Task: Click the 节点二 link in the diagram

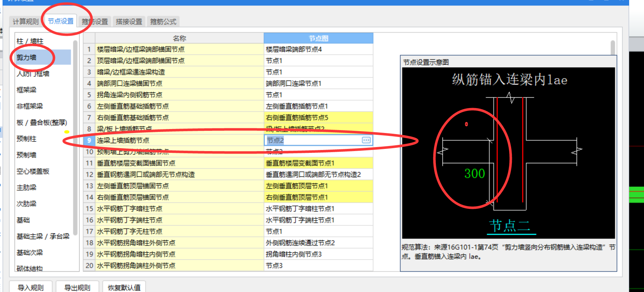Action: [x=510, y=226]
